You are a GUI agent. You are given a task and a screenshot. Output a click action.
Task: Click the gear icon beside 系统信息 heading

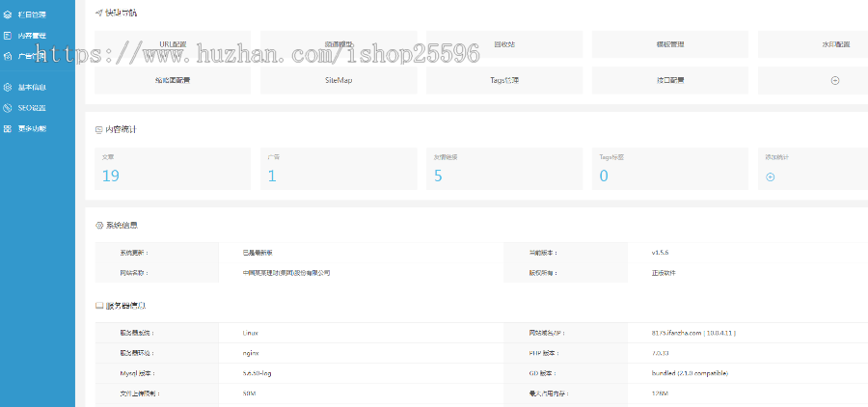pos(99,226)
